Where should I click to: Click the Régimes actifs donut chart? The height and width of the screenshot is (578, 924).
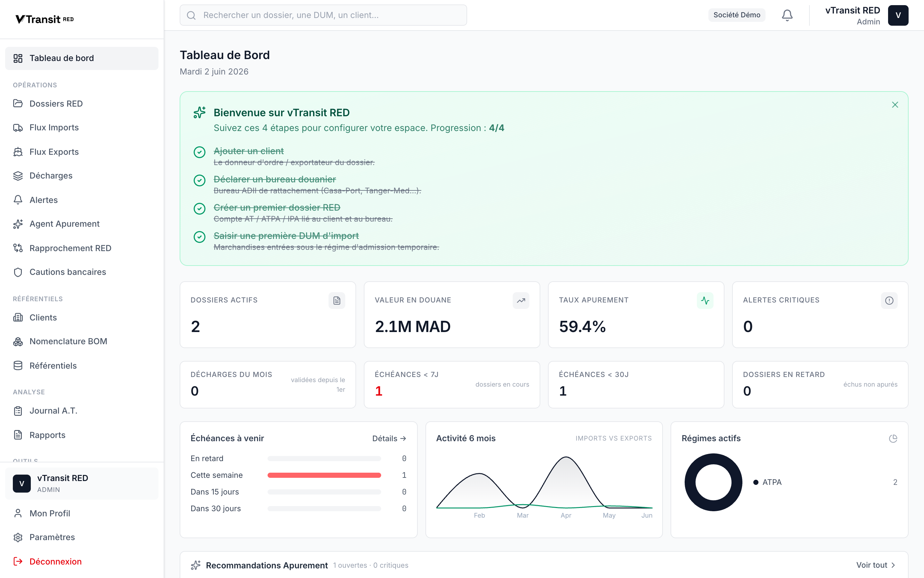(713, 482)
